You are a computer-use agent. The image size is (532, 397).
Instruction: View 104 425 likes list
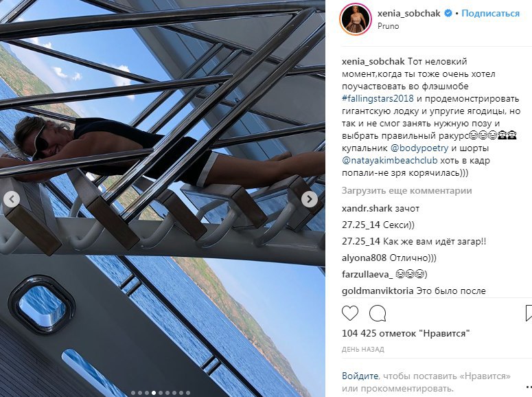point(406,333)
